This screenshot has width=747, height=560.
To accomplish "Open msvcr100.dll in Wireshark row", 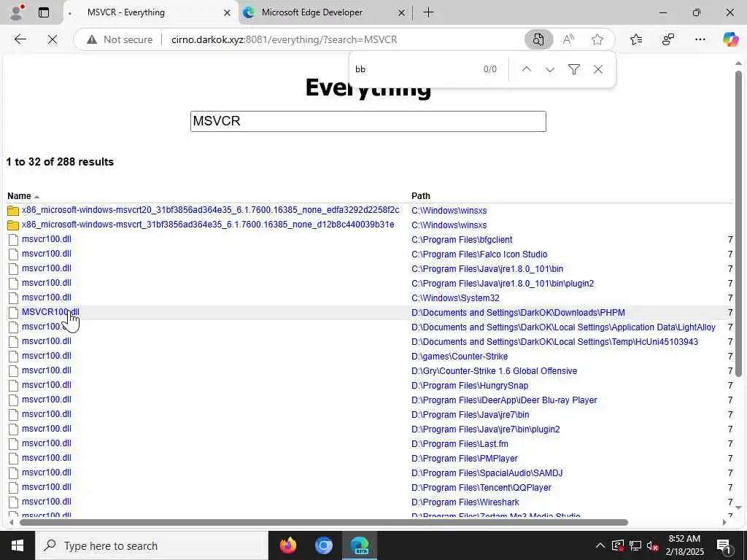I will (46, 502).
